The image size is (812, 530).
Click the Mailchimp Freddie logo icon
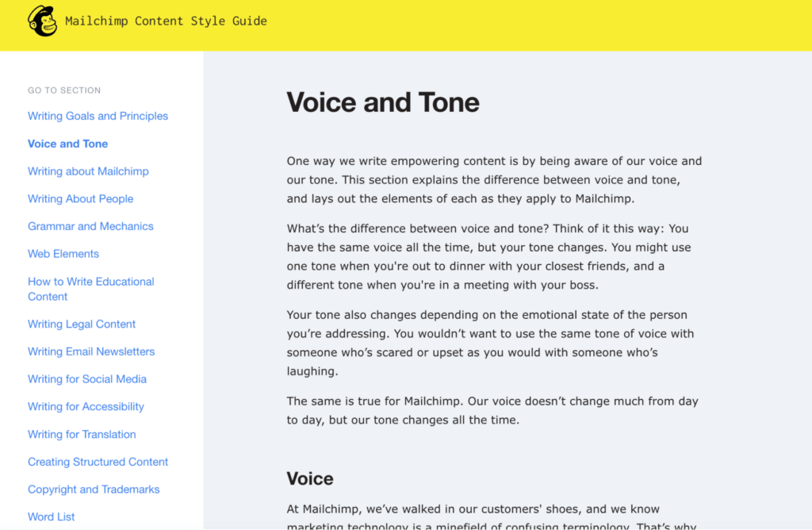[42, 21]
